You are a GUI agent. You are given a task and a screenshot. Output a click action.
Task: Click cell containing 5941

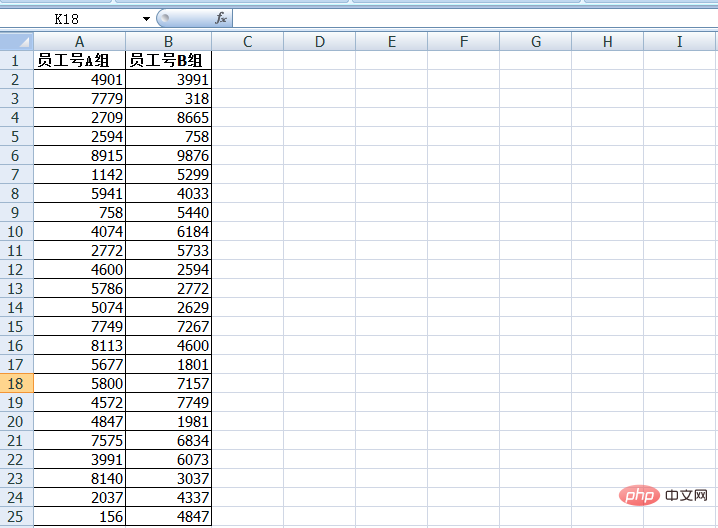tap(80, 193)
